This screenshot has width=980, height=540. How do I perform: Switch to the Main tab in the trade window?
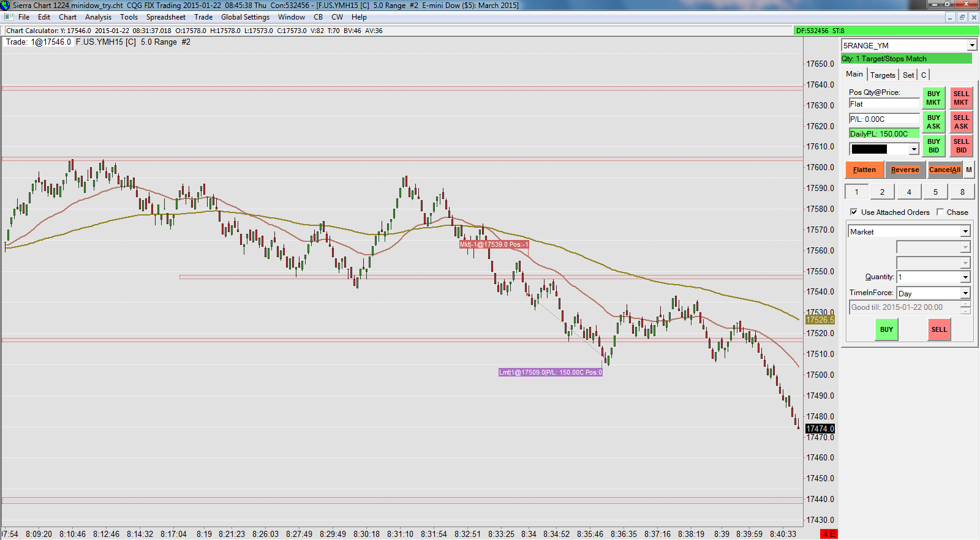tap(854, 74)
